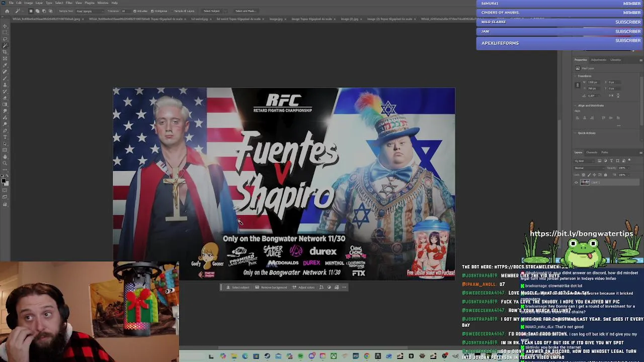The height and width of the screenshot is (362, 644).
Task: Select the Crop tool
Action: pos(5,52)
